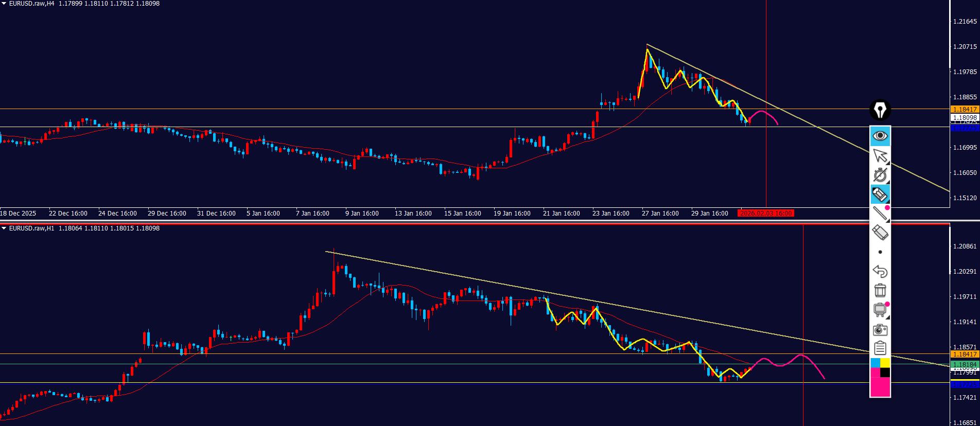Pick the cyan color swatch

[875, 363]
